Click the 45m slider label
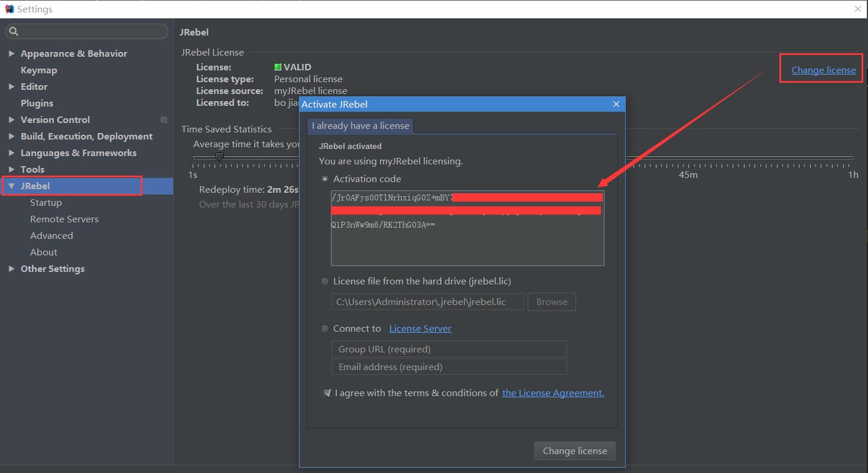 (x=688, y=175)
